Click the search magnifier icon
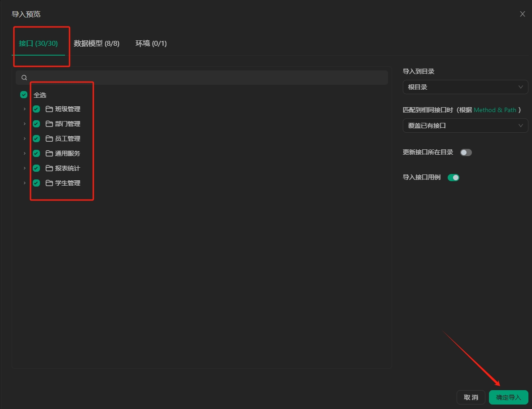532x409 pixels. coord(24,78)
